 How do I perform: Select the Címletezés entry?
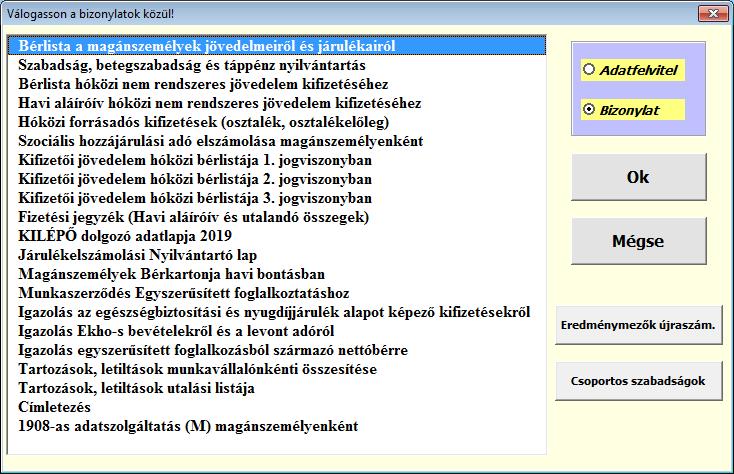(x=277, y=407)
